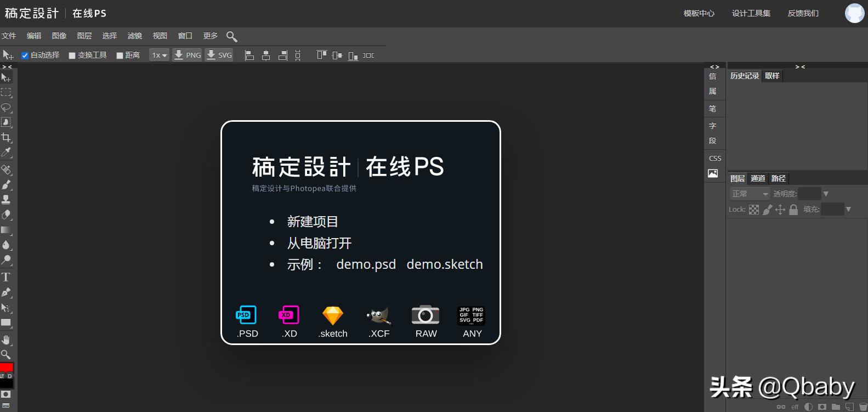
Task: Collapse the right panel with >< arrows
Action: (800, 66)
